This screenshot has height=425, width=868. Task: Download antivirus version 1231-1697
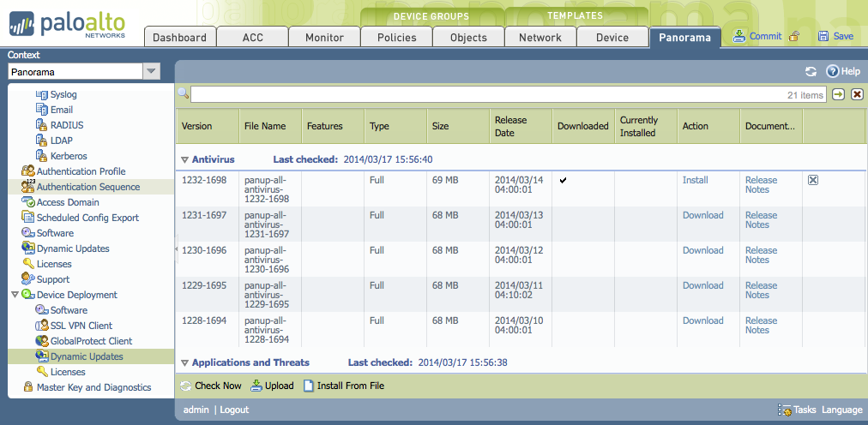coord(703,216)
